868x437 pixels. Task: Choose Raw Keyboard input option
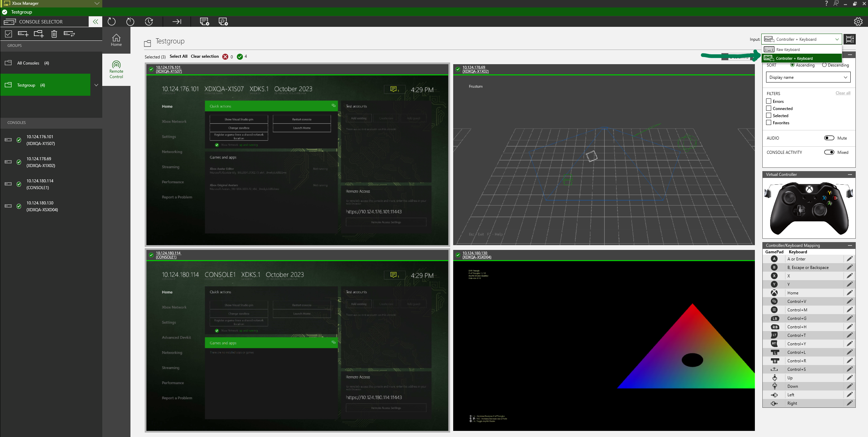pyautogui.click(x=801, y=50)
